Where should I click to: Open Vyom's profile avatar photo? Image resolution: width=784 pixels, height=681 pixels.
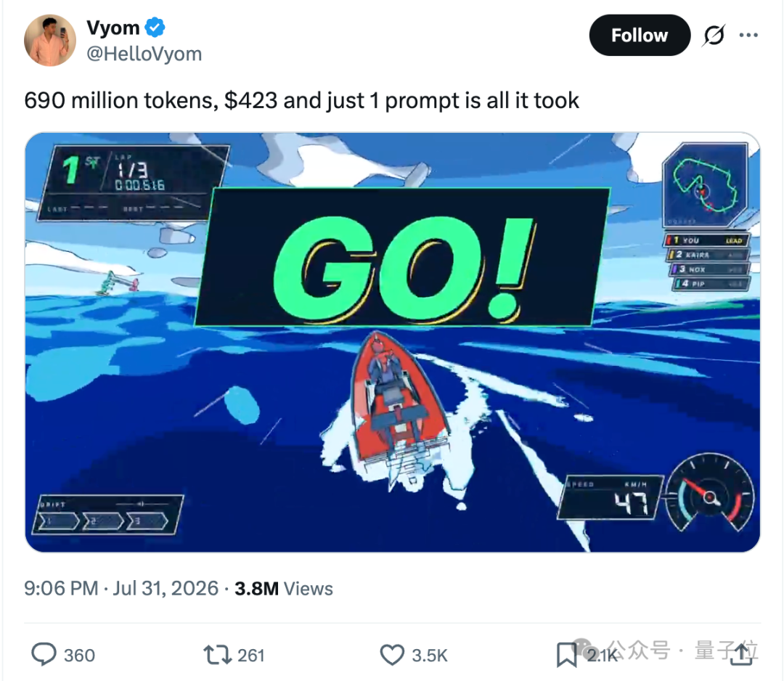pos(50,40)
